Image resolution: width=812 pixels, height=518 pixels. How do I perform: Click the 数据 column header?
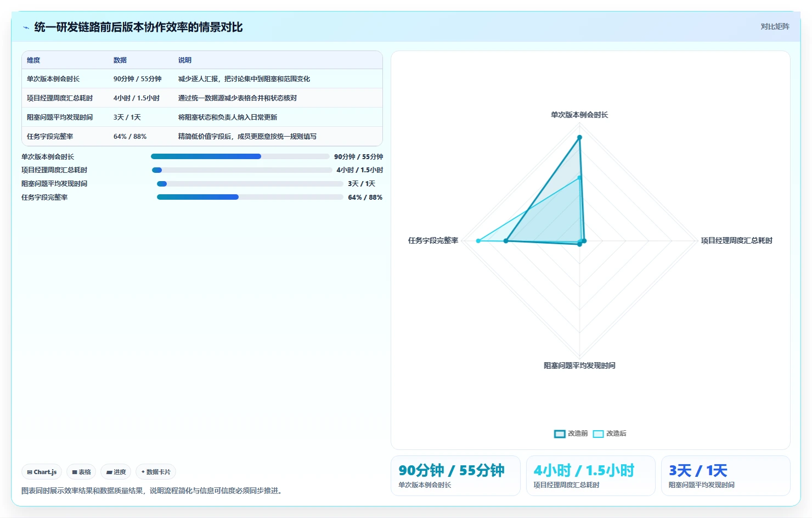pyautogui.click(x=120, y=60)
